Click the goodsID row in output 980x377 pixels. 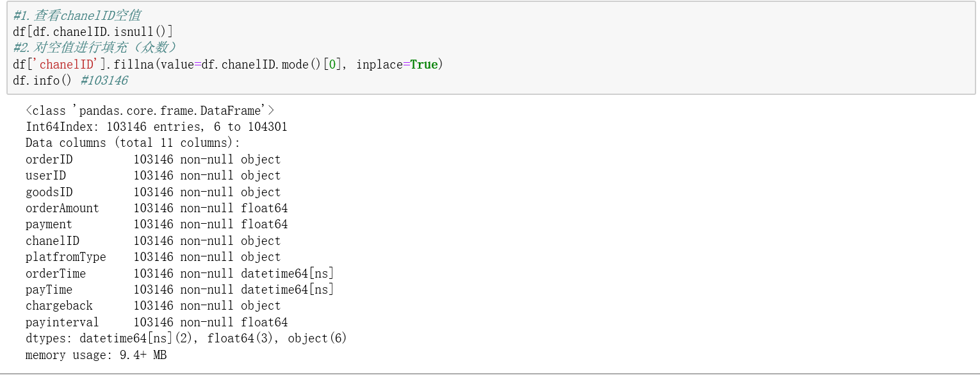click(153, 192)
